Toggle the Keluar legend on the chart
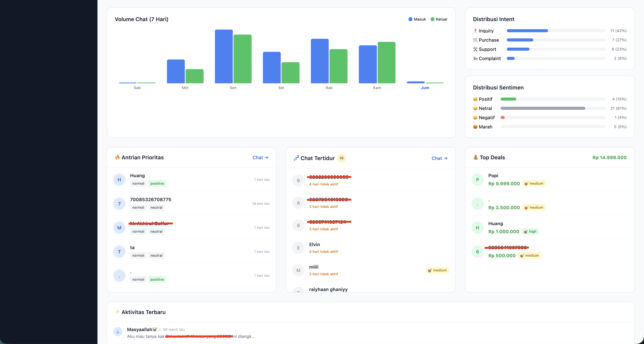 (x=439, y=19)
